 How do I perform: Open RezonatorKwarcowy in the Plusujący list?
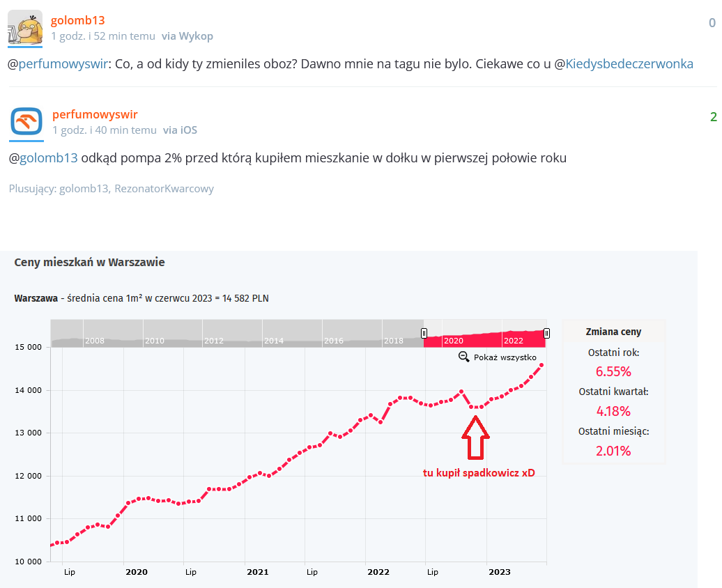click(164, 188)
